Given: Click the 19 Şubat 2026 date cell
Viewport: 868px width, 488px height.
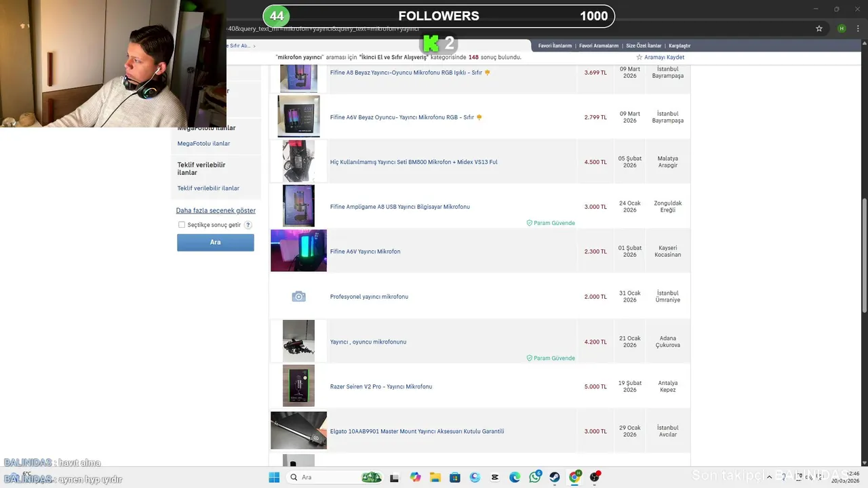Looking at the screenshot, I should [630, 386].
